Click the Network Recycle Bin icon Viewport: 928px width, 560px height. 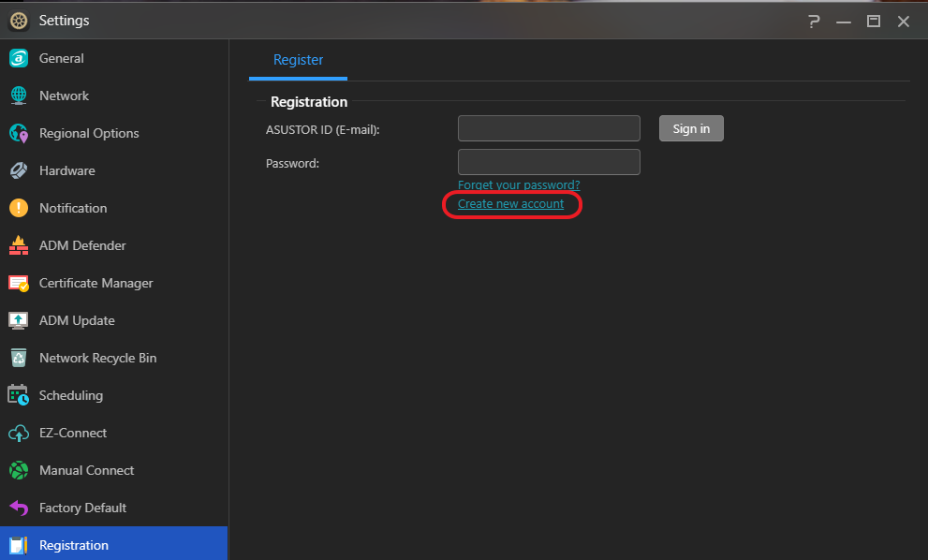19,358
